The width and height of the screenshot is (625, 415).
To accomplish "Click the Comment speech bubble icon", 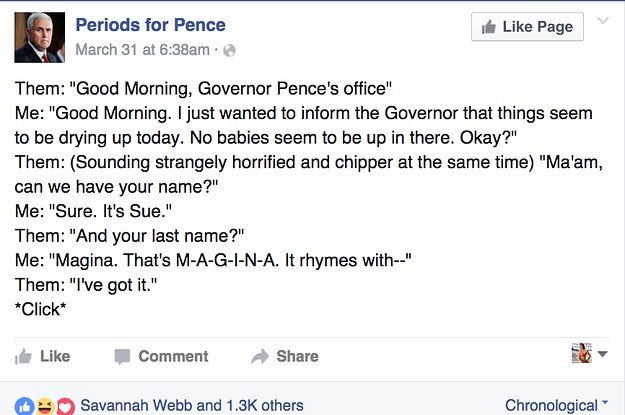I will pos(122,356).
